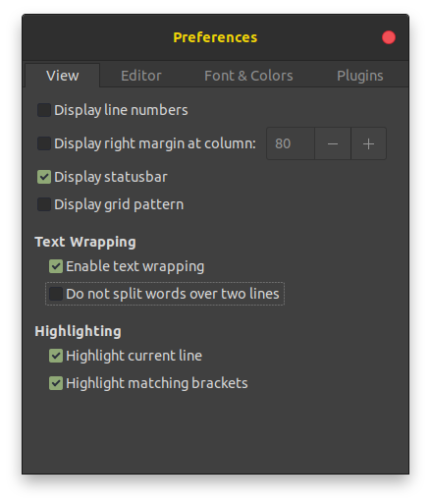Click the Preferences title text
This screenshot has height=504, width=431.
215,37
